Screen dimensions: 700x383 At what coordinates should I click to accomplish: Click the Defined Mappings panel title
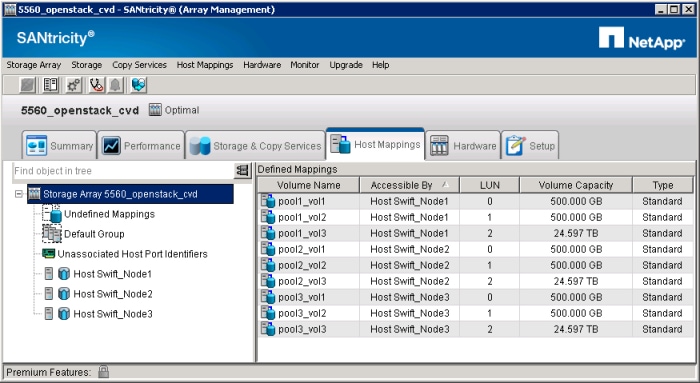point(297,169)
